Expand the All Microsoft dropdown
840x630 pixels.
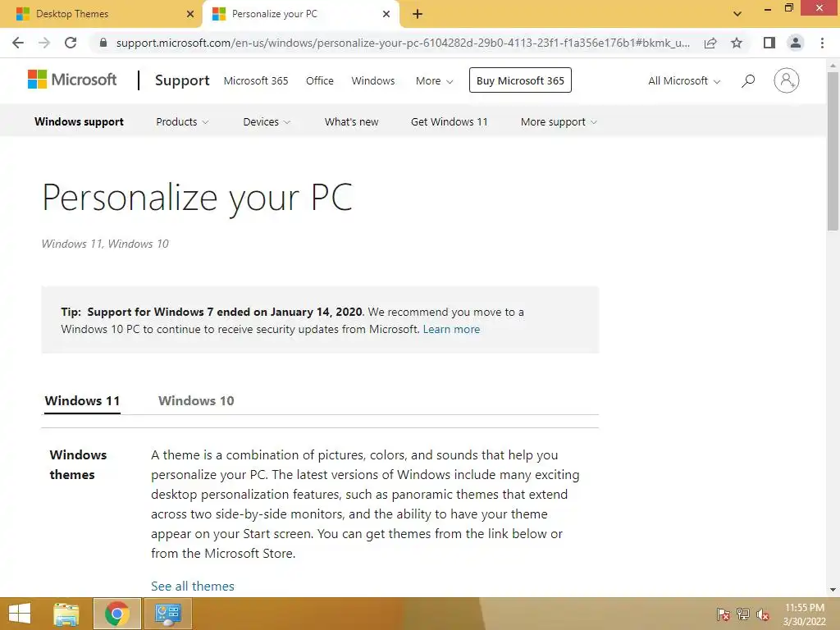[684, 81]
